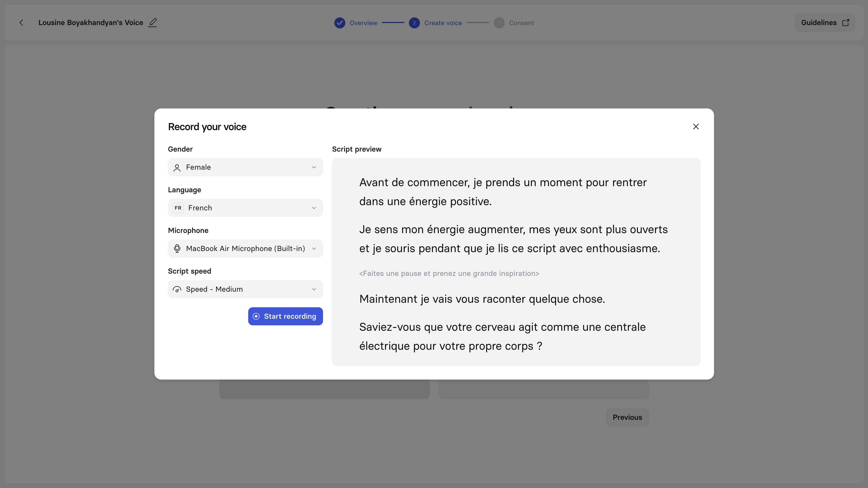Click the script preview text area
Viewport: 868px width, 488px height.
[516, 262]
